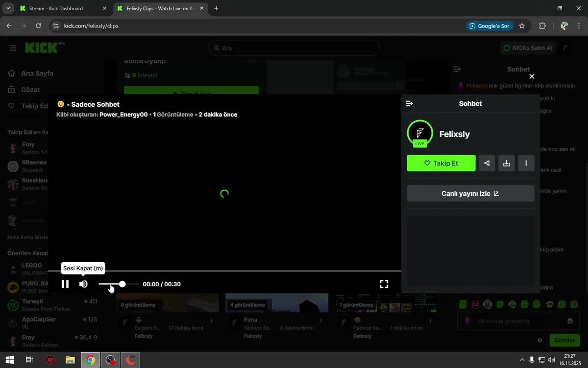Click Google'a Sor button
588x368 pixels.
(489, 26)
